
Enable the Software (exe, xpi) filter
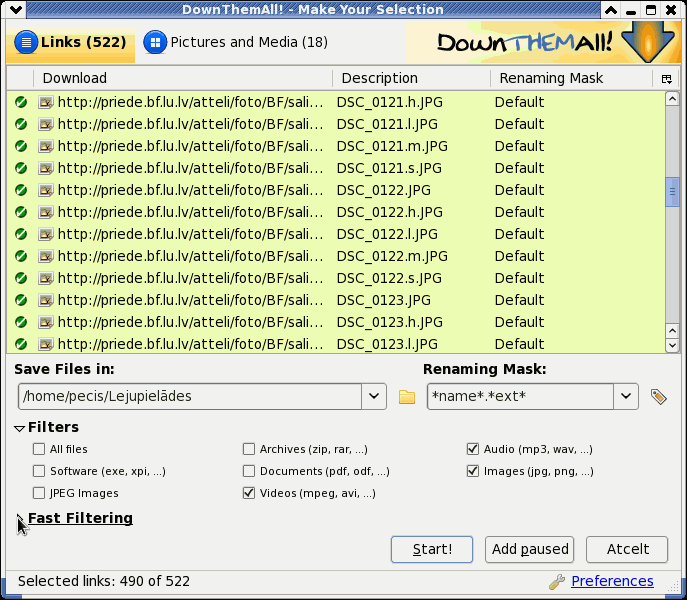(x=39, y=471)
